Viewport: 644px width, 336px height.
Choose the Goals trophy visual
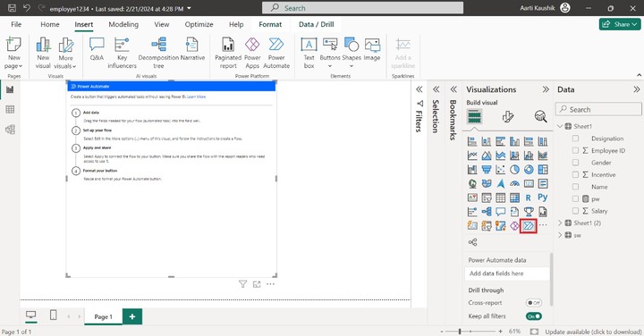pos(529,212)
